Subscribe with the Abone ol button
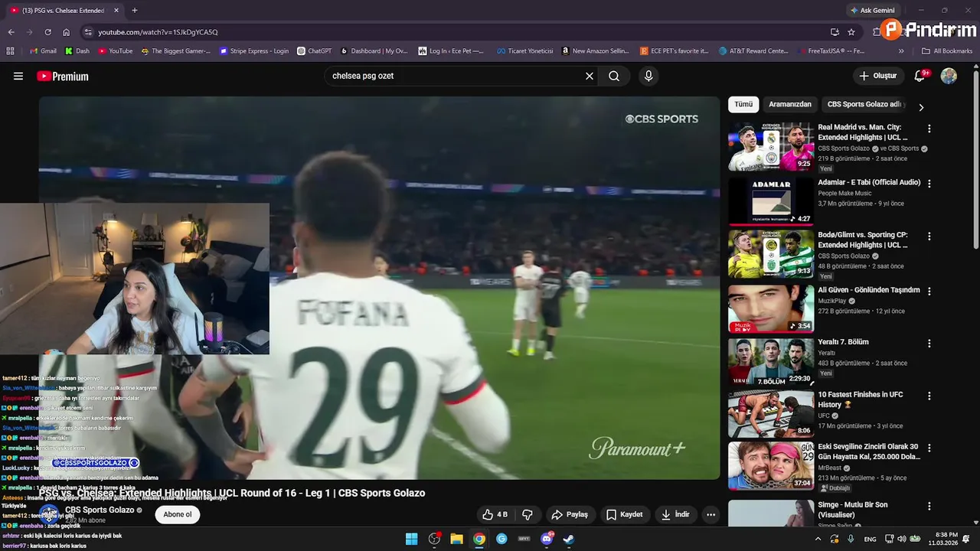 (x=178, y=514)
